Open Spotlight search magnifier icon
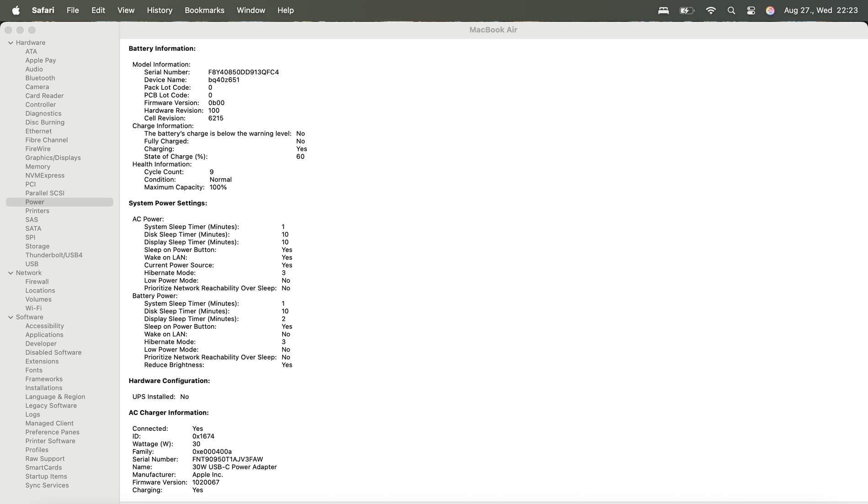Image resolution: width=868 pixels, height=504 pixels. (731, 10)
